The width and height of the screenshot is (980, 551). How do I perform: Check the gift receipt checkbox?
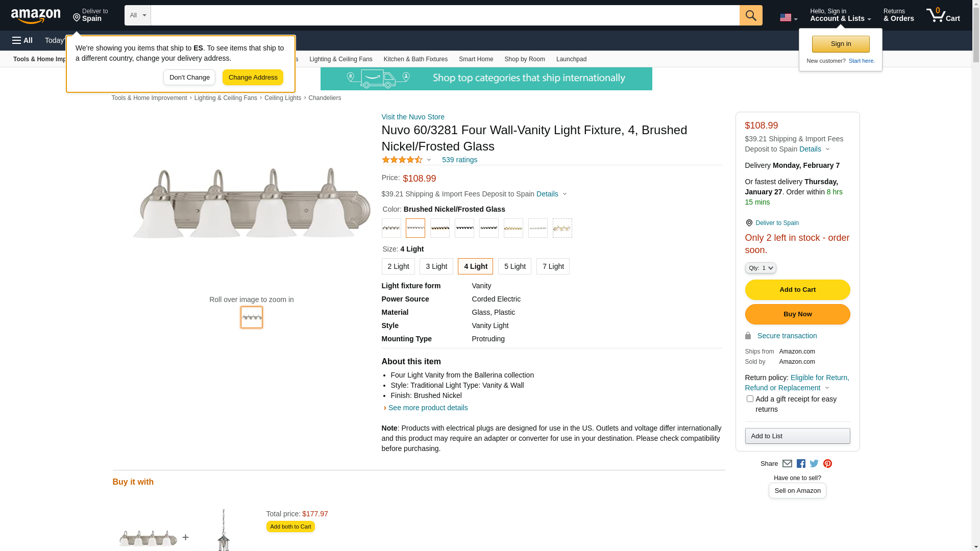[750, 399]
